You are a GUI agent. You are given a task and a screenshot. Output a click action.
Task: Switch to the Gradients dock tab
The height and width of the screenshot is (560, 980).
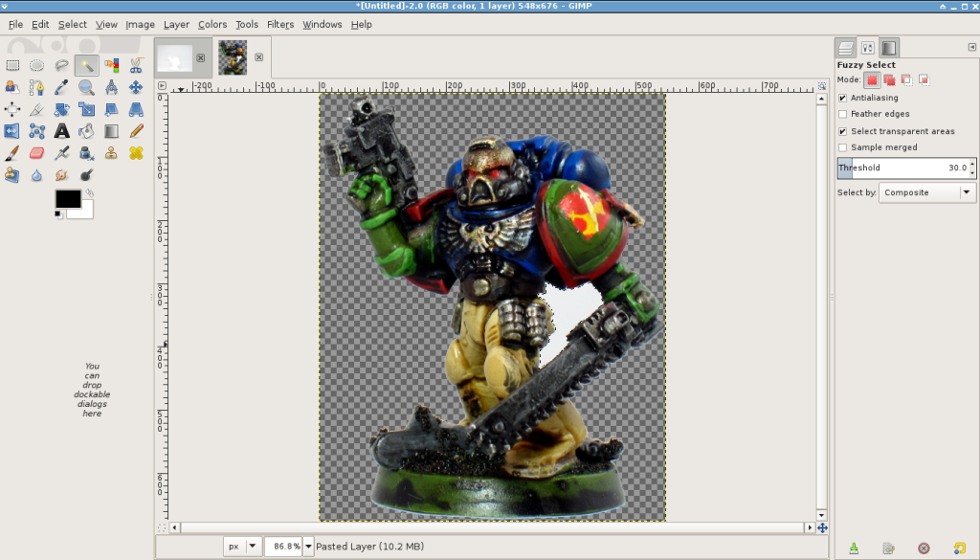coord(889,48)
